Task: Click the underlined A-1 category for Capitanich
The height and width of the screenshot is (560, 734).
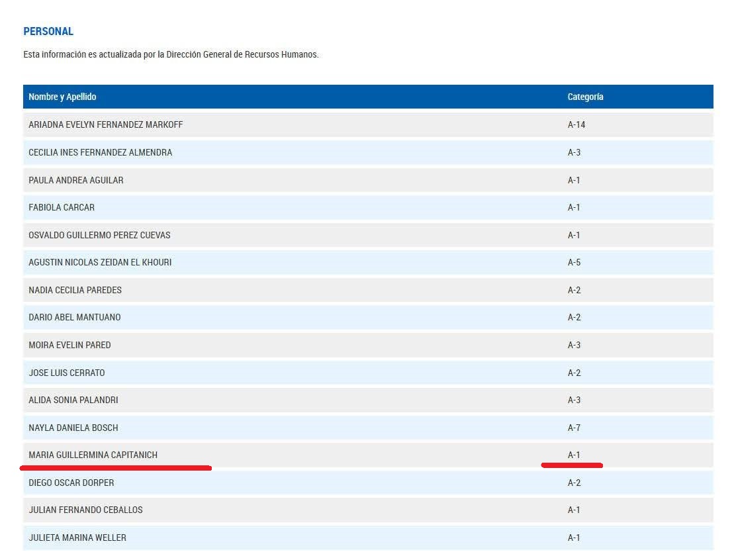Action: coord(574,455)
